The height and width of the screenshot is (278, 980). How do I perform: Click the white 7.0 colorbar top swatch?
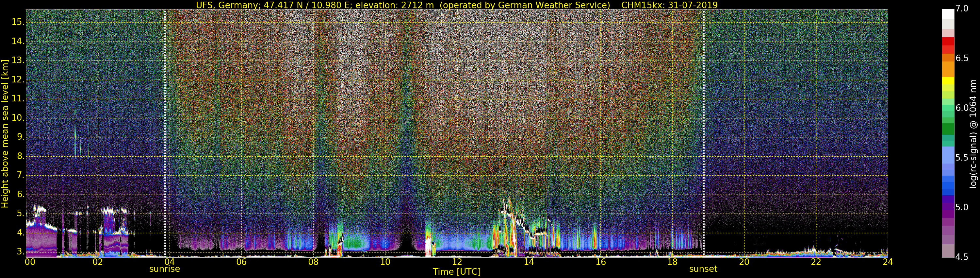(x=948, y=14)
